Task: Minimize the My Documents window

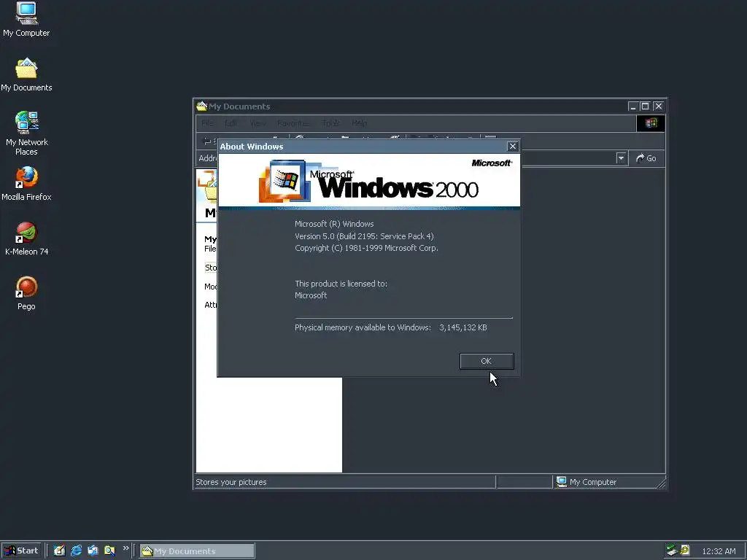Action: (632, 106)
